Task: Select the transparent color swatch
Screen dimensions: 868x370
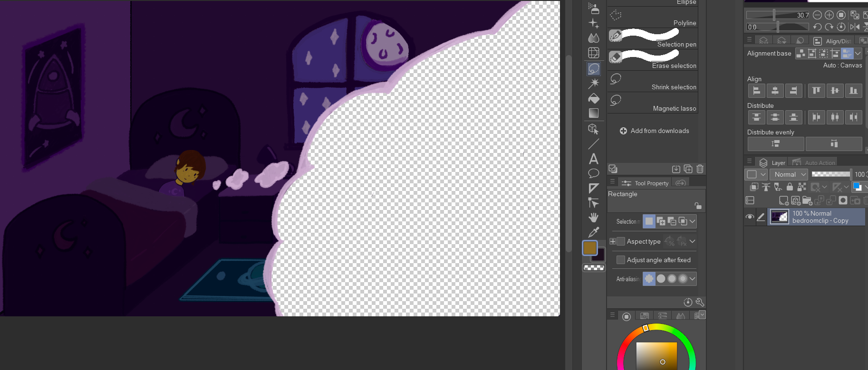Action: point(594,268)
